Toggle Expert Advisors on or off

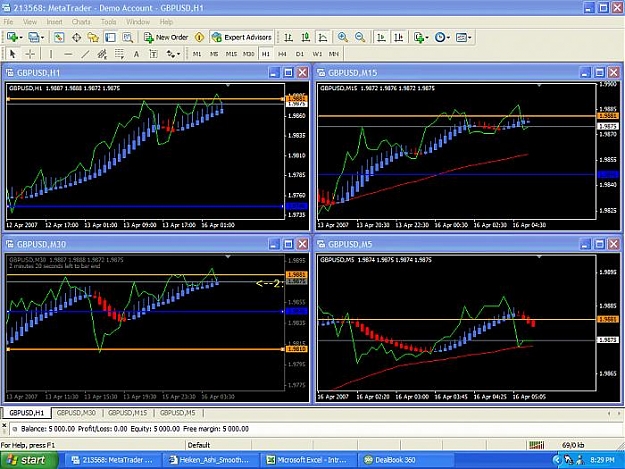point(242,37)
